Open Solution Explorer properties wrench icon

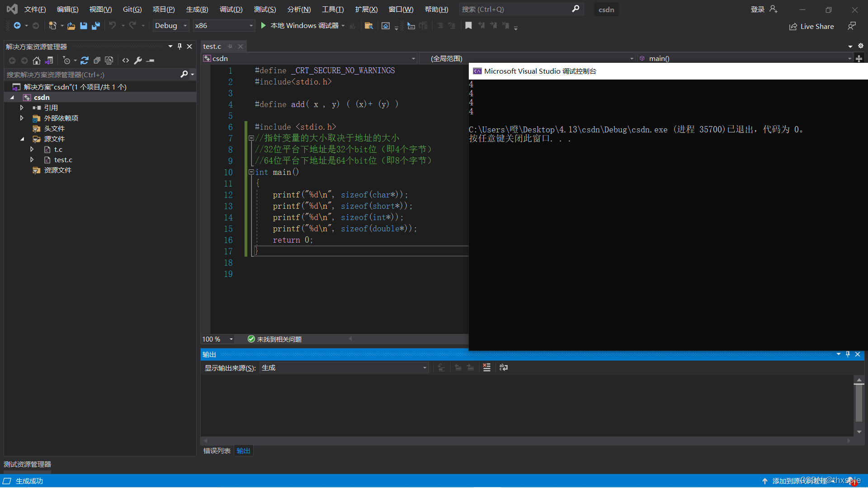(138, 60)
